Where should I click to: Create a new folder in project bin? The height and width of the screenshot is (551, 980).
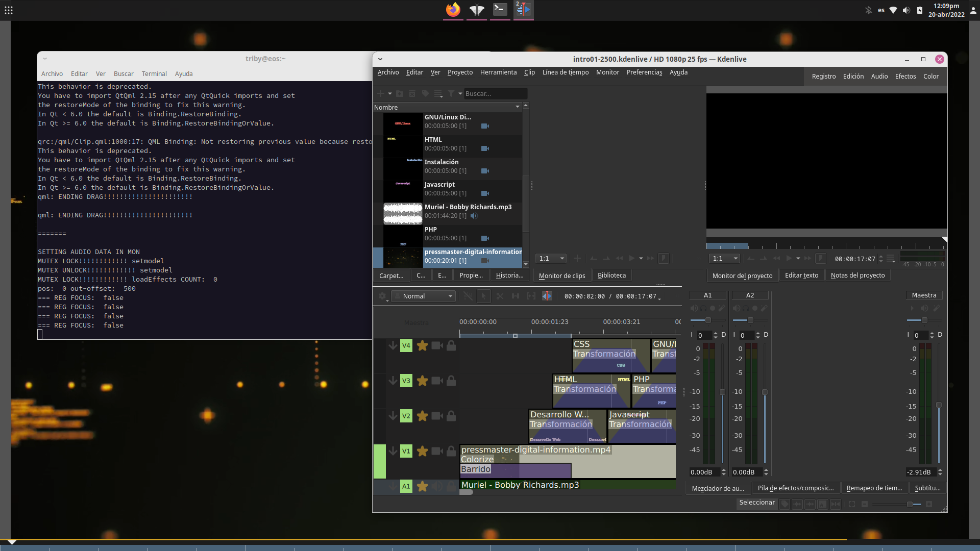coord(400,93)
